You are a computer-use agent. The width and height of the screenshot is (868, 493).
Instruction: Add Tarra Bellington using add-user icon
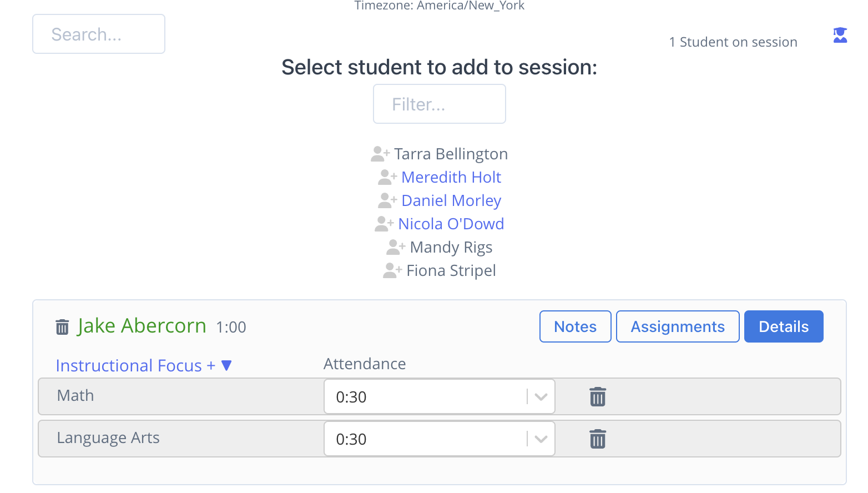tap(380, 153)
